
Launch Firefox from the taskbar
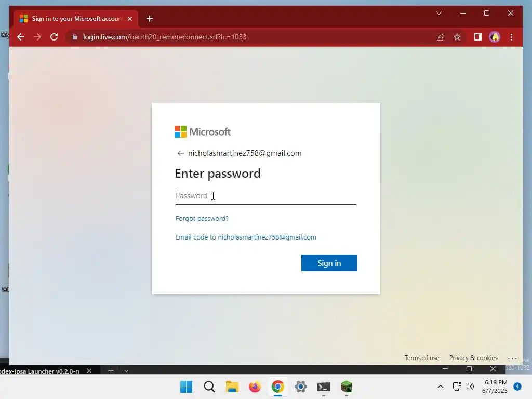pyautogui.click(x=255, y=387)
